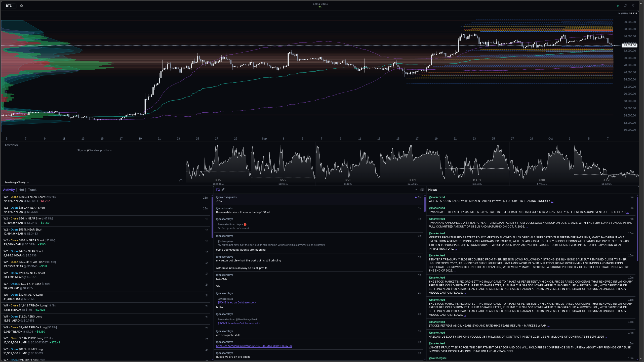644x362 pixels.
Task: Select the TG feed tab
Action: click(218, 190)
